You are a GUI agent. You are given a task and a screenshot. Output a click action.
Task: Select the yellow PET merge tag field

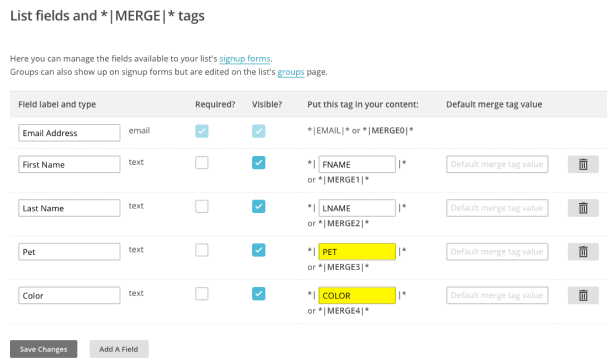click(x=357, y=252)
